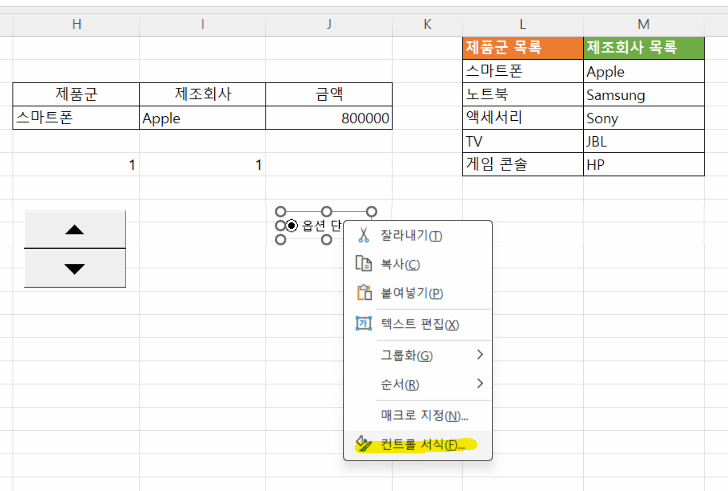Select the 게임 콘솔 cell
728x491 pixels.
point(523,164)
